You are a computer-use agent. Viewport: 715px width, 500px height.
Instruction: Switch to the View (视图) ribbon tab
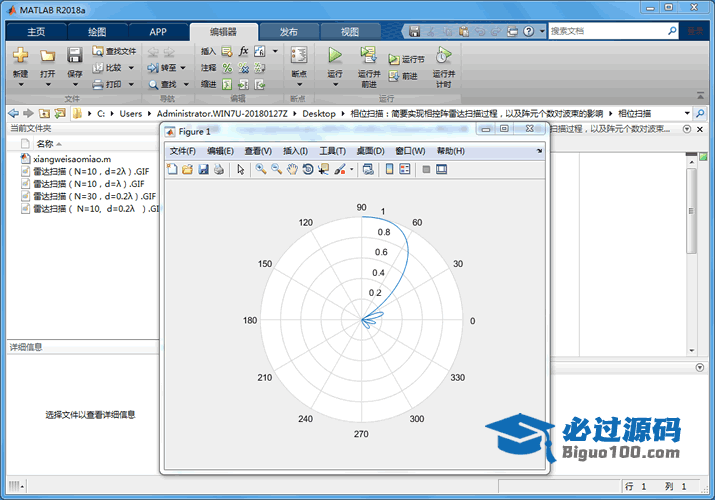(x=350, y=32)
